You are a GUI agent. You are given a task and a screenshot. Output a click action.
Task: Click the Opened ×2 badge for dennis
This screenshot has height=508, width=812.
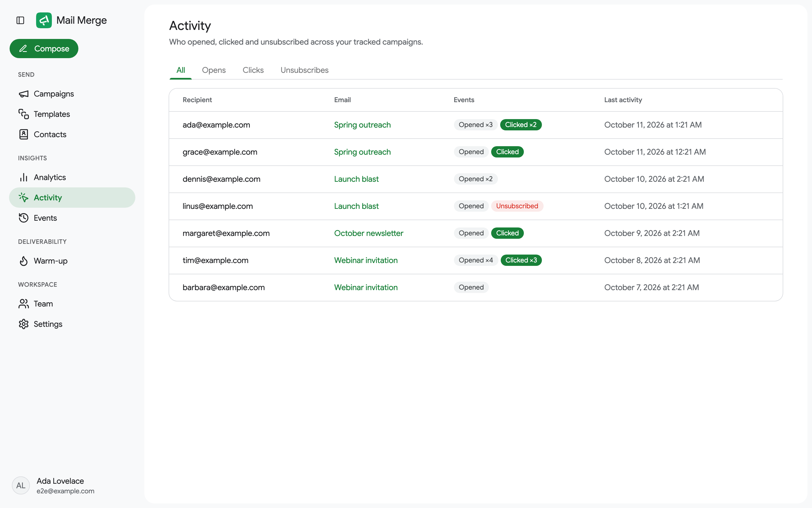pyautogui.click(x=475, y=179)
